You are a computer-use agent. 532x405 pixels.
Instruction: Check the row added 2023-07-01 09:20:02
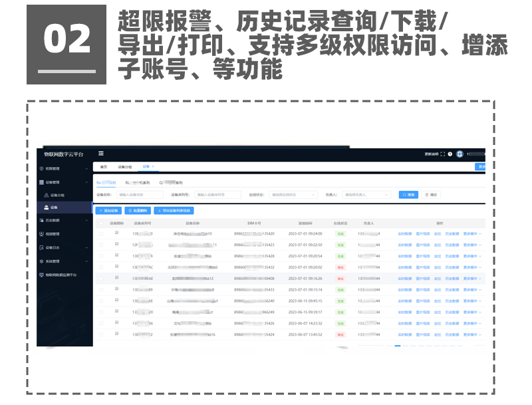pos(101,267)
